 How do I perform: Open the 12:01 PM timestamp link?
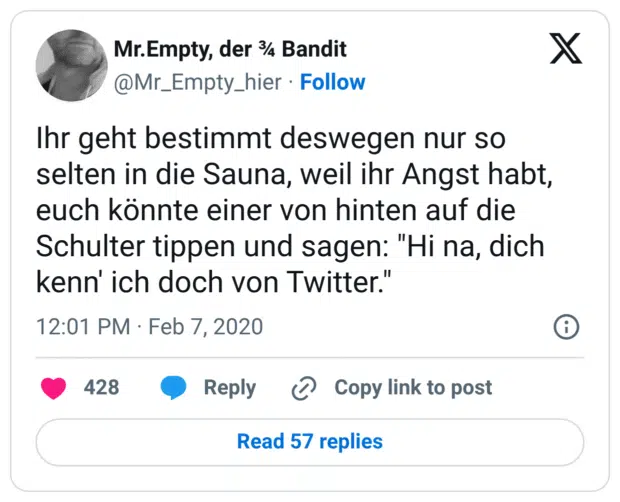pyautogui.click(x=82, y=327)
